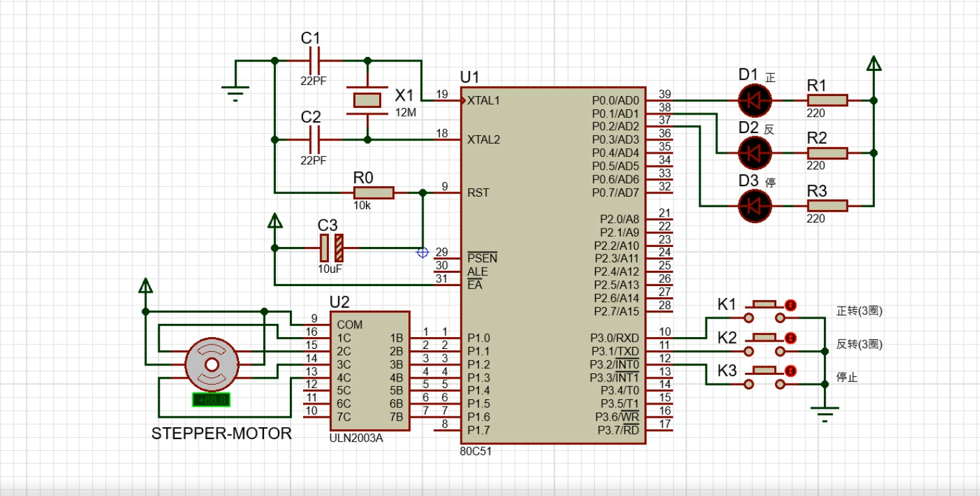Toggle the red latch button on K1
This screenshot has height=496, width=980.
[x=789, y=305]
